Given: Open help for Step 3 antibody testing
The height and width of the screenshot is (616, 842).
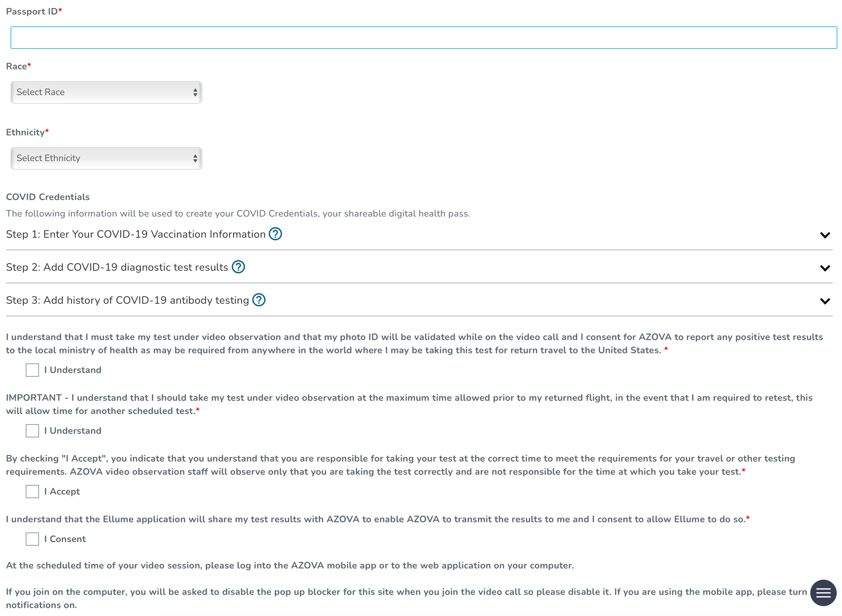Looking at the screenshot, I should [259, 300].
